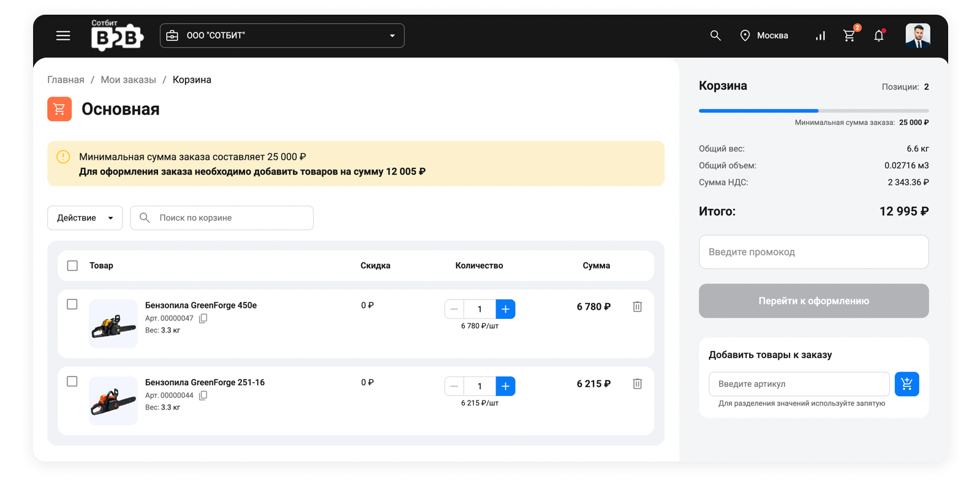Open the notifications bell
Image resolution: width=980 pixels, height=491 pixels.
pos(879,36)
